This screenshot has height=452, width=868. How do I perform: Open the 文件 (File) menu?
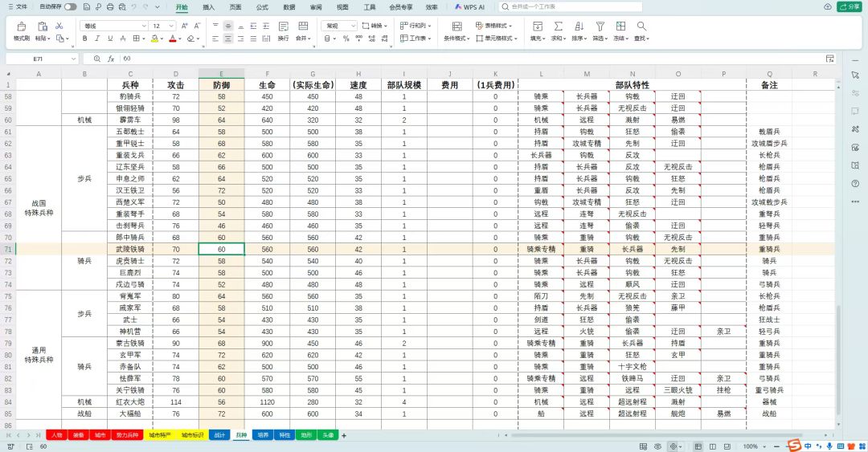coord(18,6)
